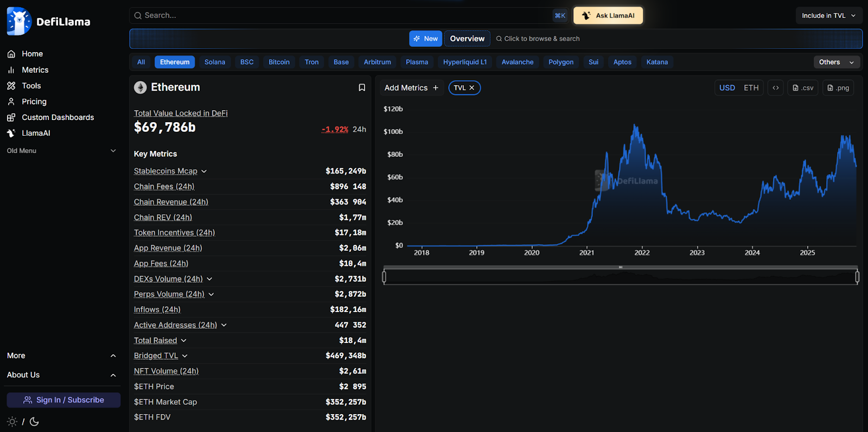Switch chart denomination to ETH
Viewport: 868px width, 432px height.
[751, 88]
